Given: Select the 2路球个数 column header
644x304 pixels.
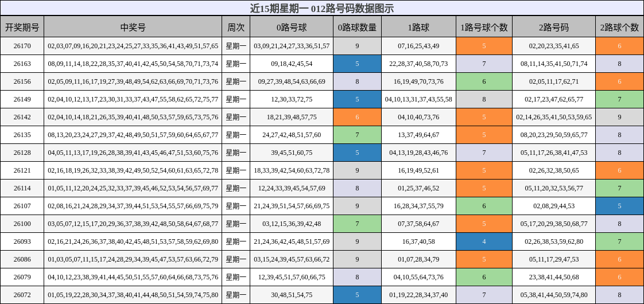Looking at the screenshot, I should point(619,28).
